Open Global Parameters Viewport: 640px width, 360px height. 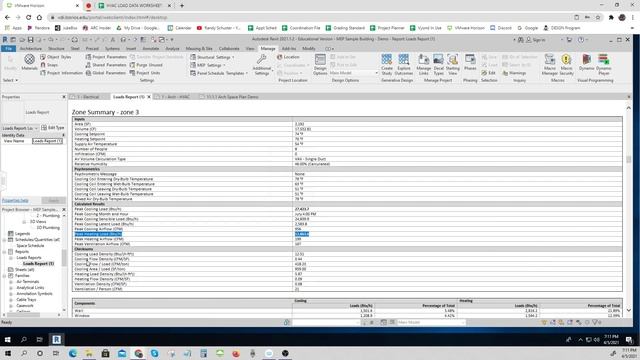106,73
